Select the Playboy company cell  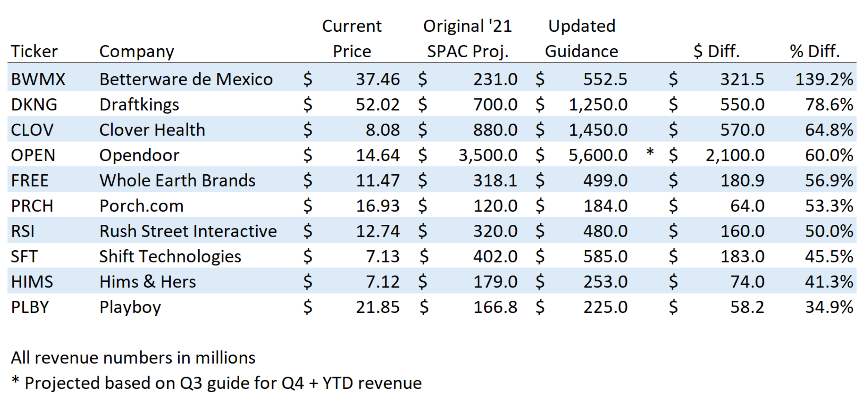click(130, 308)
